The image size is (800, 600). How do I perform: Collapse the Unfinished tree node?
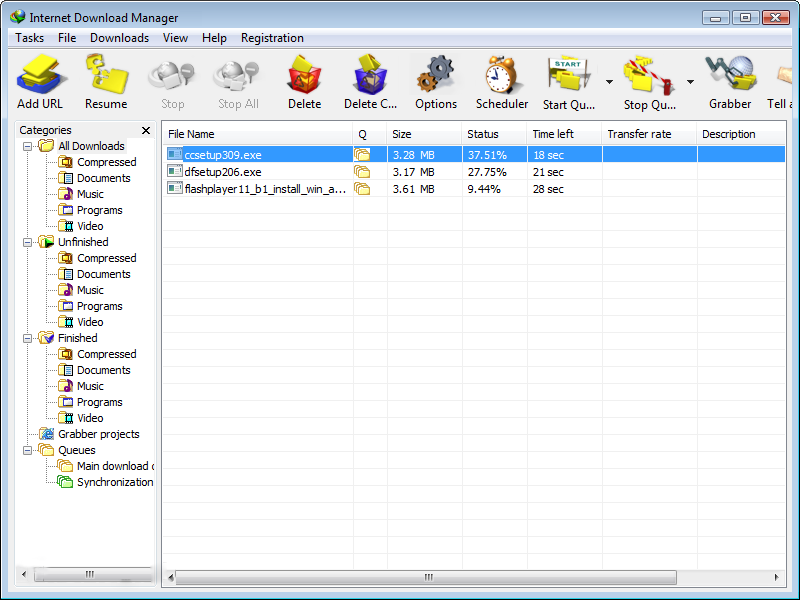[28, 242]
